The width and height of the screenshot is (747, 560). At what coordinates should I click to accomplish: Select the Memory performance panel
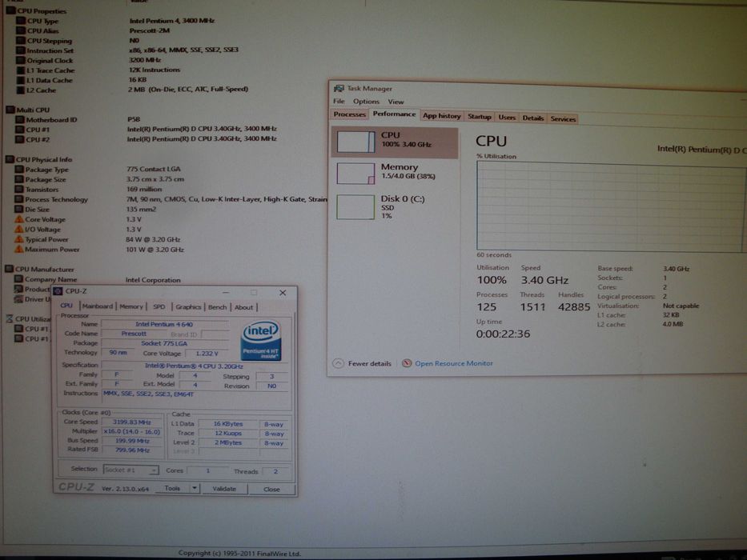tap(395, 173)
